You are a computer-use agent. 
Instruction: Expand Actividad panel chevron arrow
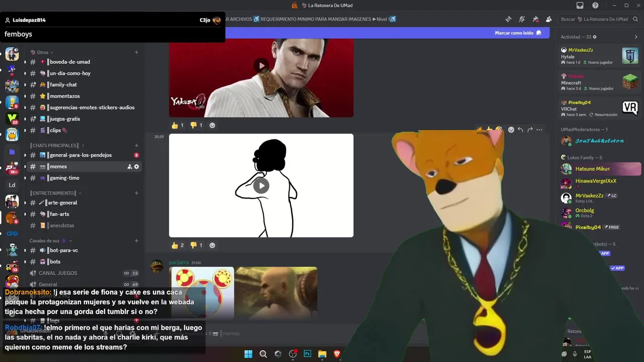pos(636,37)
